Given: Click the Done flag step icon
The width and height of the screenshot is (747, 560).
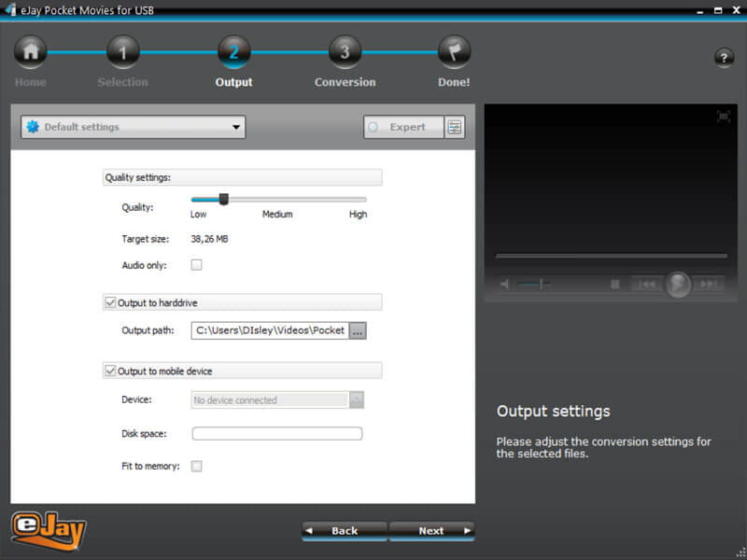Looking at the screenshot, I should tap(455, 52).
